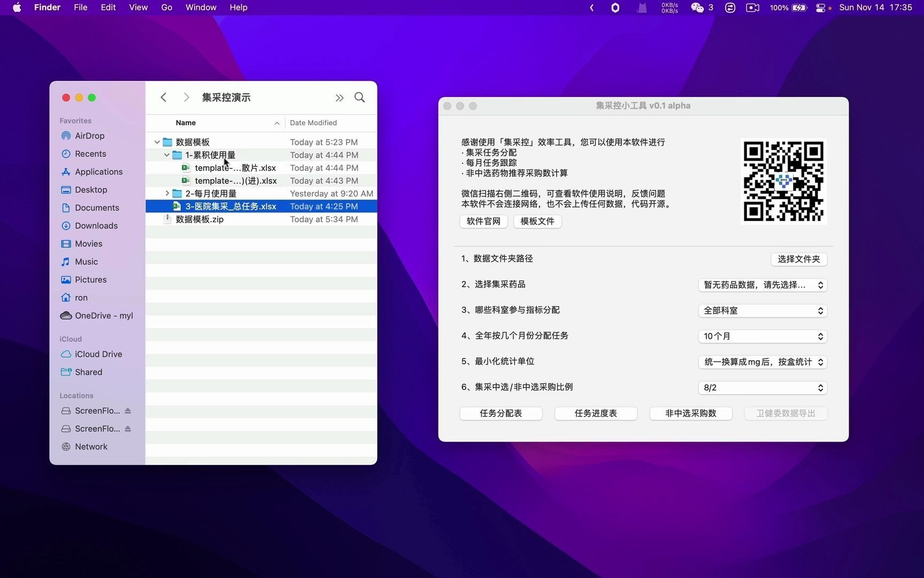924x578 pixels.
Task: Open 最小化统计单位 dropdown
Action: [x=763, y=362]
